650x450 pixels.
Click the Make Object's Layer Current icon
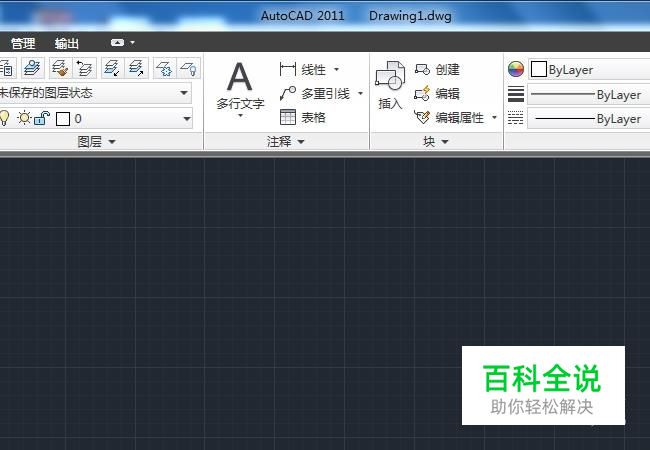point(32,68)
